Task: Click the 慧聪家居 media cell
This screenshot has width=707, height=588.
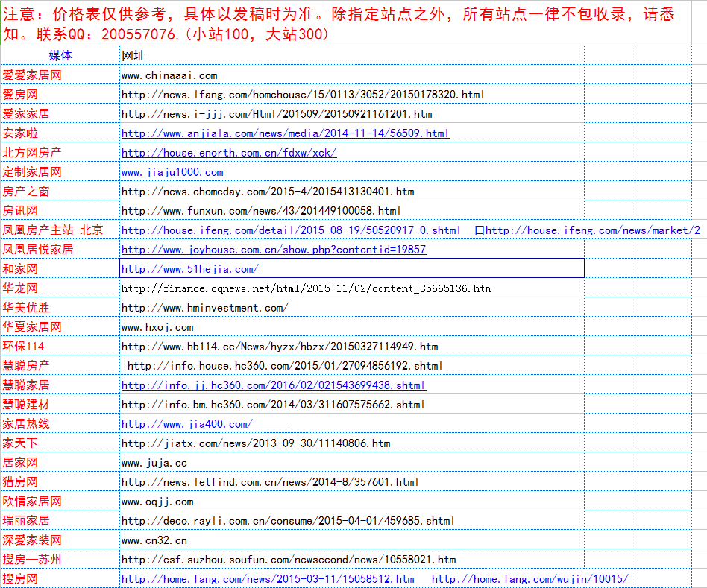Action: click(60, 385)
